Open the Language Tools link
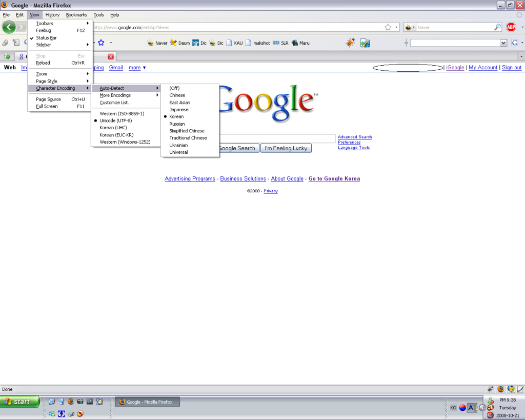 pos(354,148)
